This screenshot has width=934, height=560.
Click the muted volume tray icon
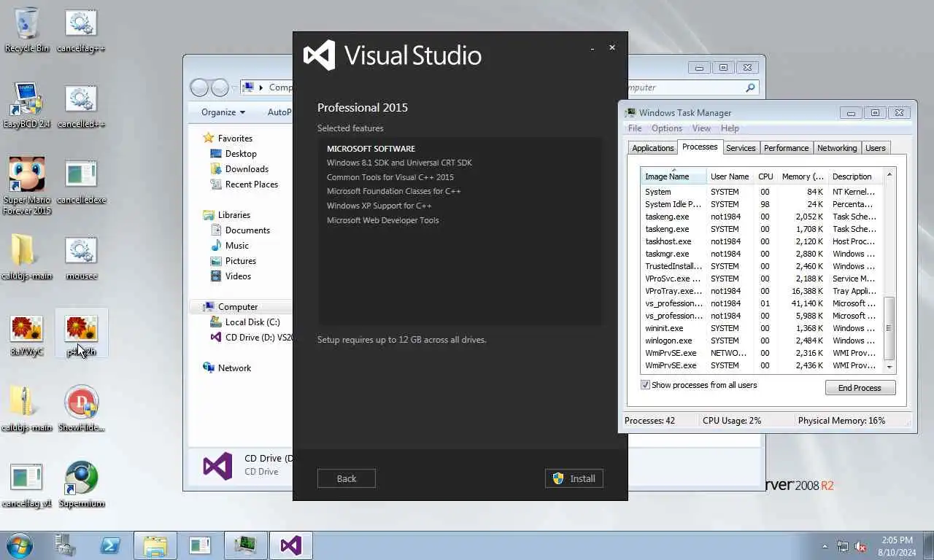click(x=860, y=546)
